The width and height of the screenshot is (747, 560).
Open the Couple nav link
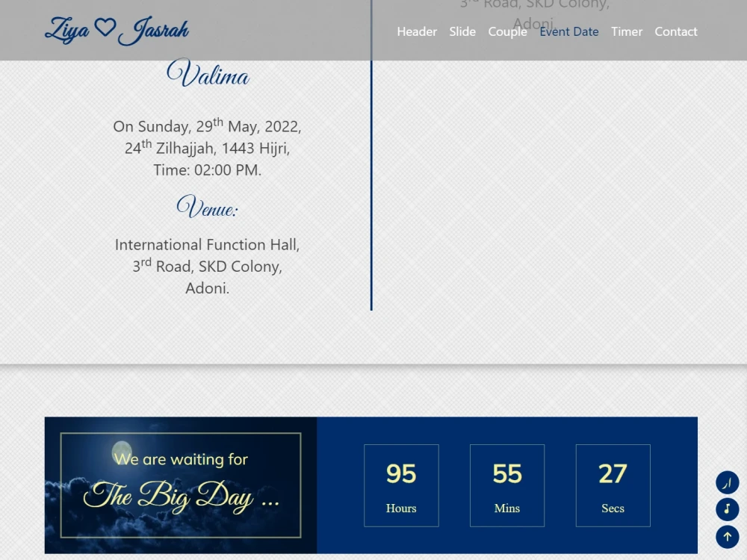507,31
